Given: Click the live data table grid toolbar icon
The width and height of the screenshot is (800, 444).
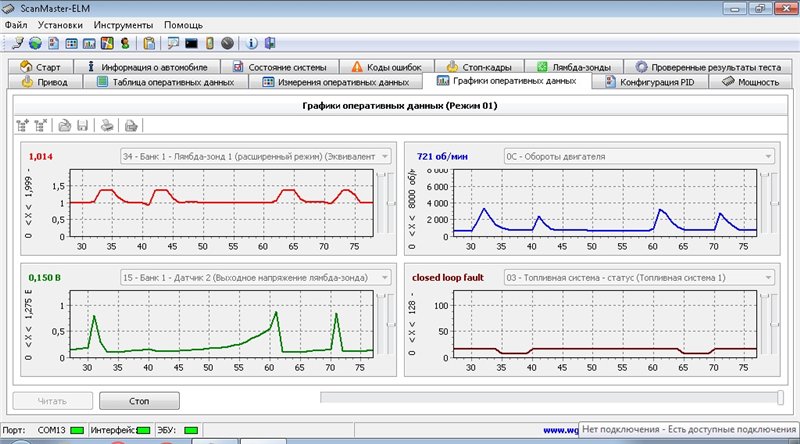Looking at the screenshot, I should 71,43.
